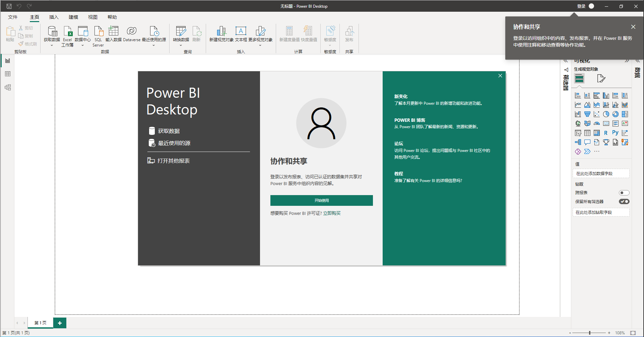Click the green 开始使用 button
The width and height of the screenshot is (644, 337).
pos(321,200)
